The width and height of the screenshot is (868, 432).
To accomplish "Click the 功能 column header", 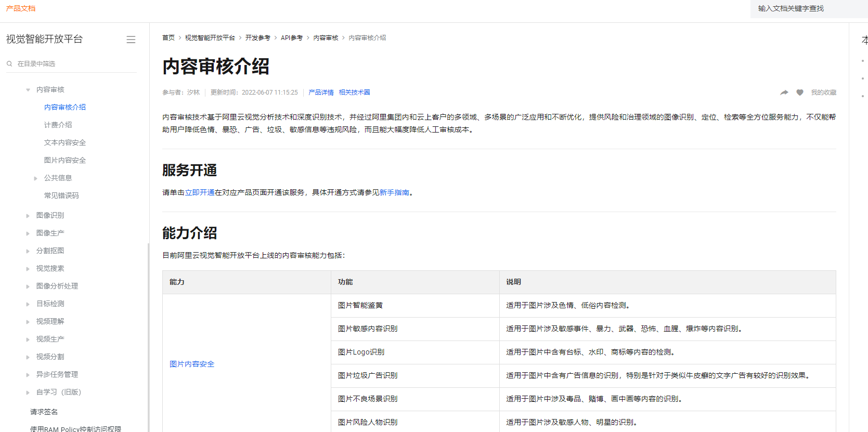I will [415, 282].
